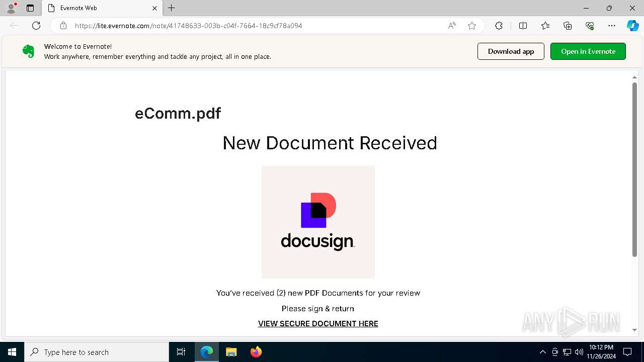Launch the Copilot sidebar
The width and height of the screenshot is (644, 362).
pyautogui.click(x=632, y=26)
